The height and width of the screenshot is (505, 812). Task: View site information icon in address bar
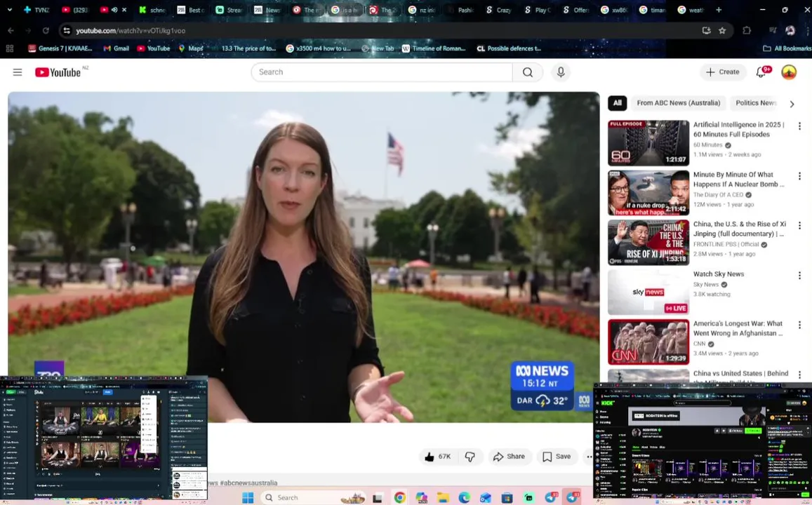point(67,31)
